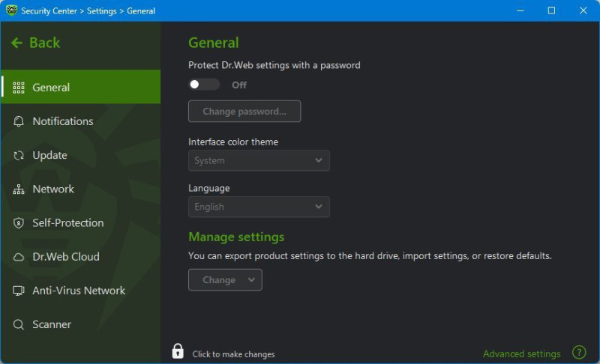
Task: Click the 'Click to make changes' text
Action: 233,354
